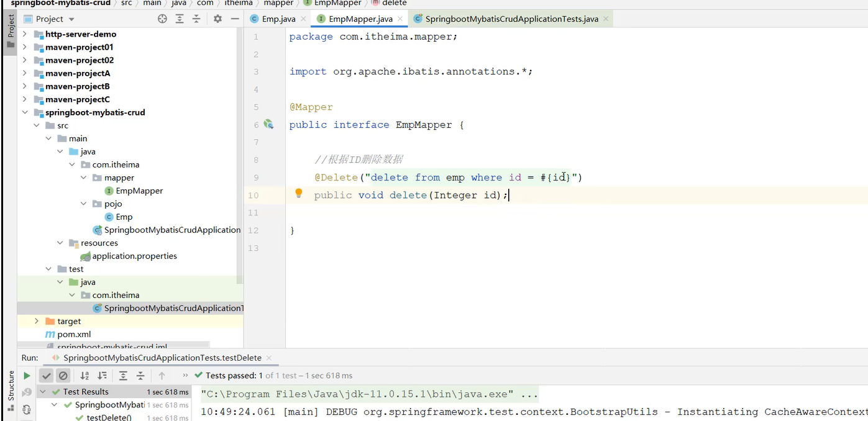Toggle show ignored tests filter
The width and height of the screenshot is (868, 421).
pos(63,376)
